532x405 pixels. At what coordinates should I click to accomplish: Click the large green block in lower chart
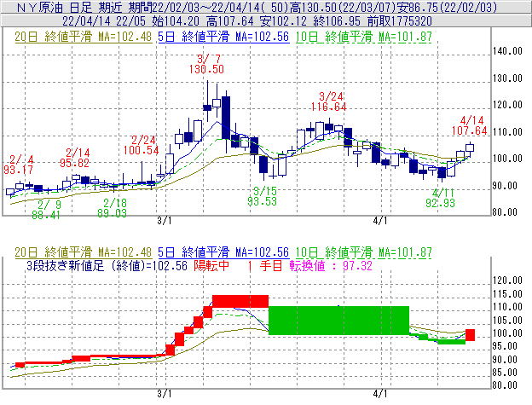click(x=338, y=321)
